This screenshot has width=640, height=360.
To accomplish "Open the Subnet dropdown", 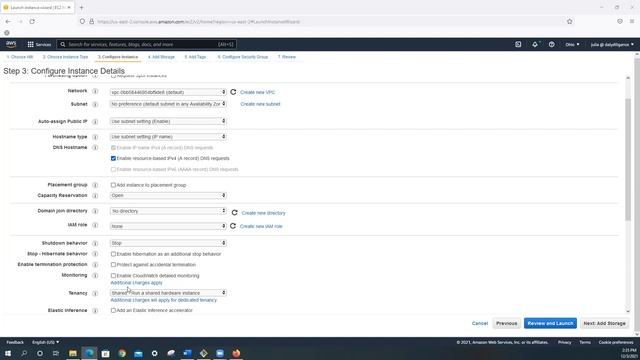I will point(168,104).
